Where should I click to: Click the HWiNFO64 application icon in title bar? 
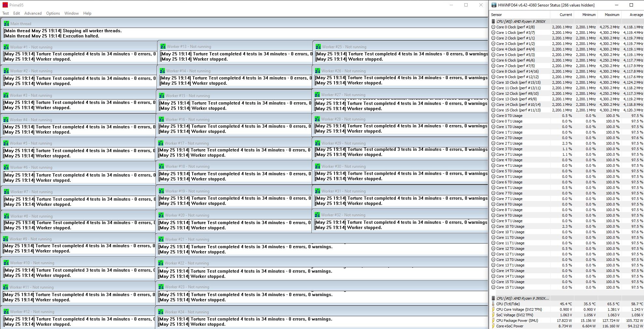[494, 5]
